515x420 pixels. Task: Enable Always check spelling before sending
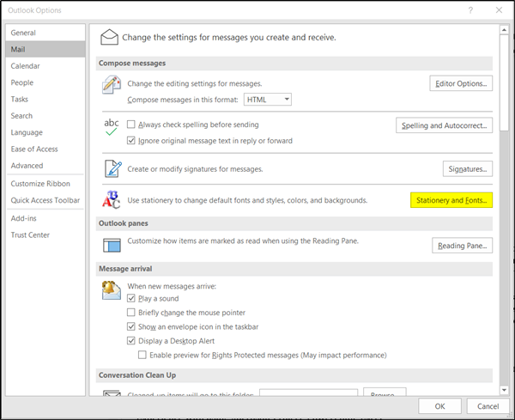coord(131,125)
